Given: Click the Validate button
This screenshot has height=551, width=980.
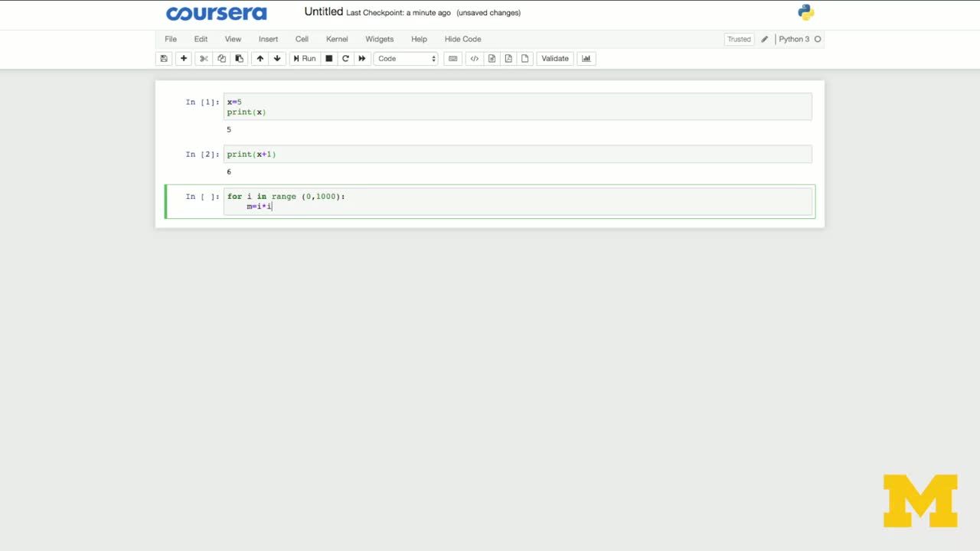Looking at the screenshot, I should 555,58.
